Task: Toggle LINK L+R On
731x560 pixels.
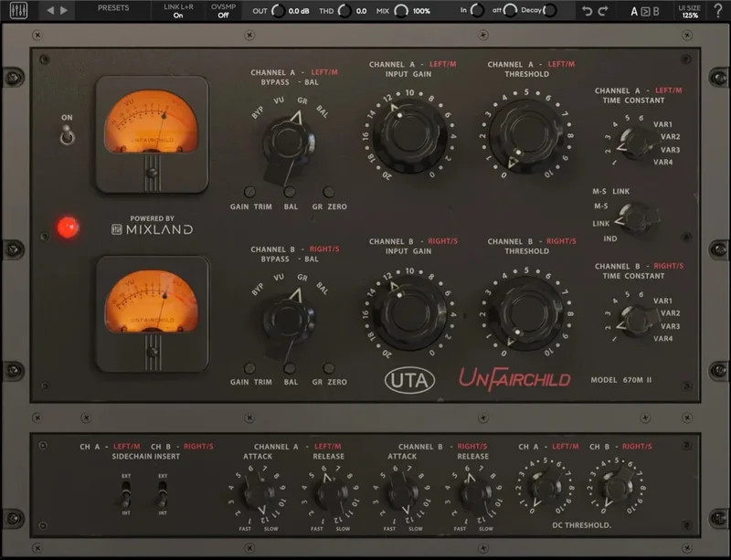Action: click(x=178, y=11)
